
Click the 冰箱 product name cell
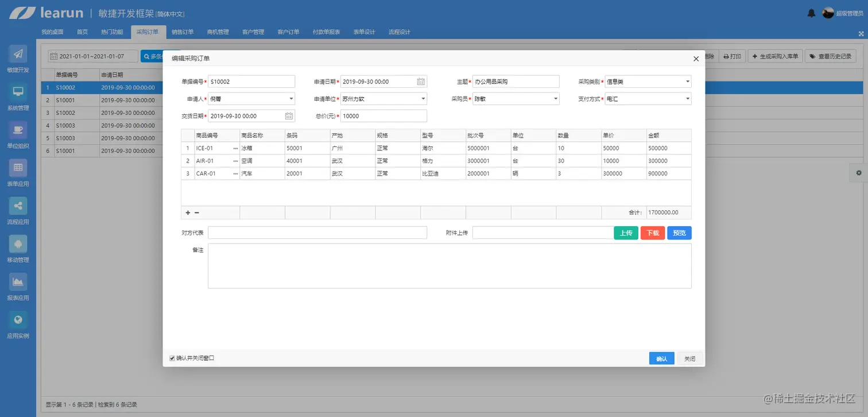262,148
